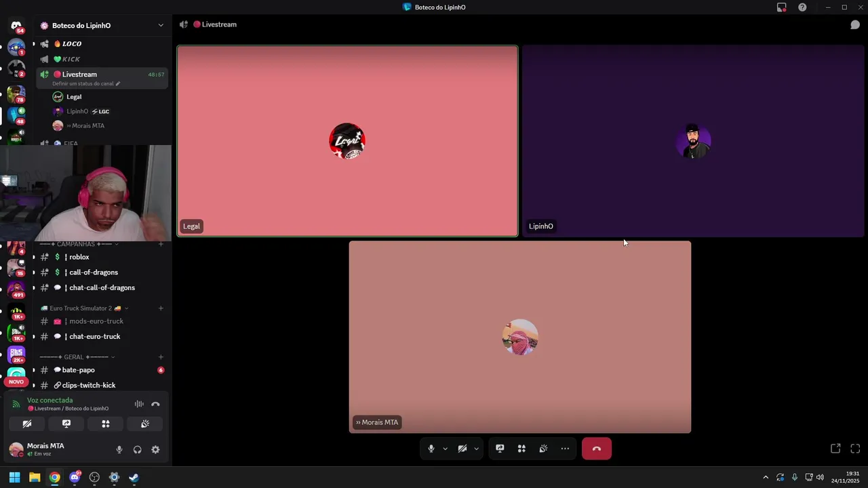The width and height of the screenshot is (868, 488).
Task: Open Discord inbox in title bar
Action: coord(782,7)
